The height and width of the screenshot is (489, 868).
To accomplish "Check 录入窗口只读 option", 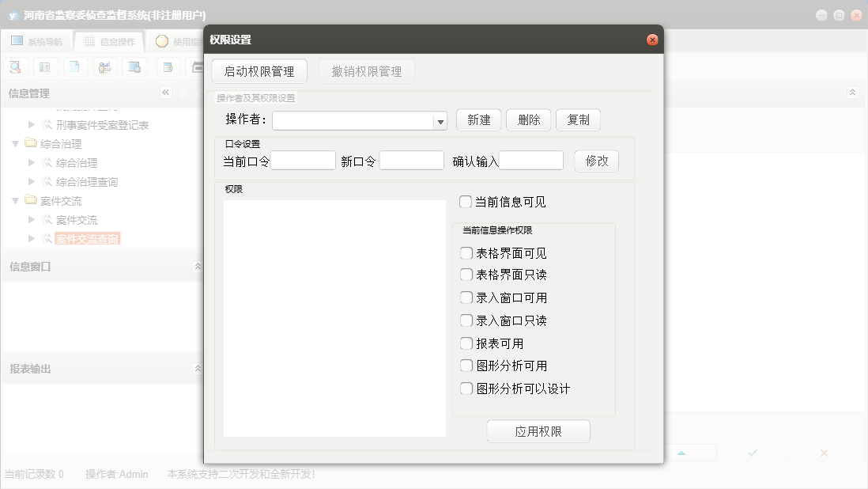I will point(466,320).
